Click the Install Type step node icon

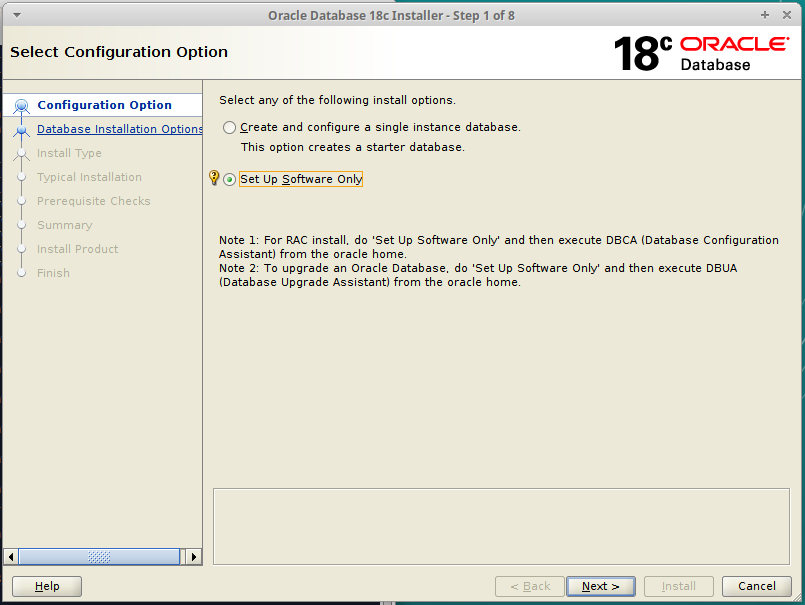22,154
